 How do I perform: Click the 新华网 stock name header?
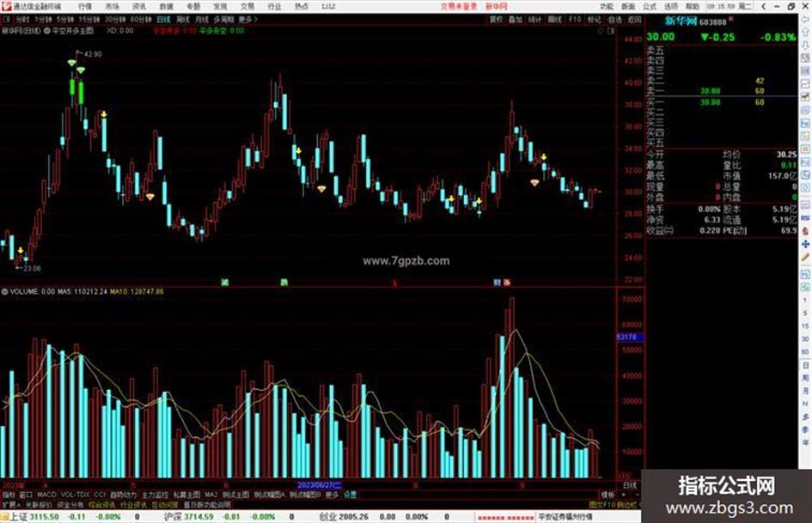coord(681,21)
